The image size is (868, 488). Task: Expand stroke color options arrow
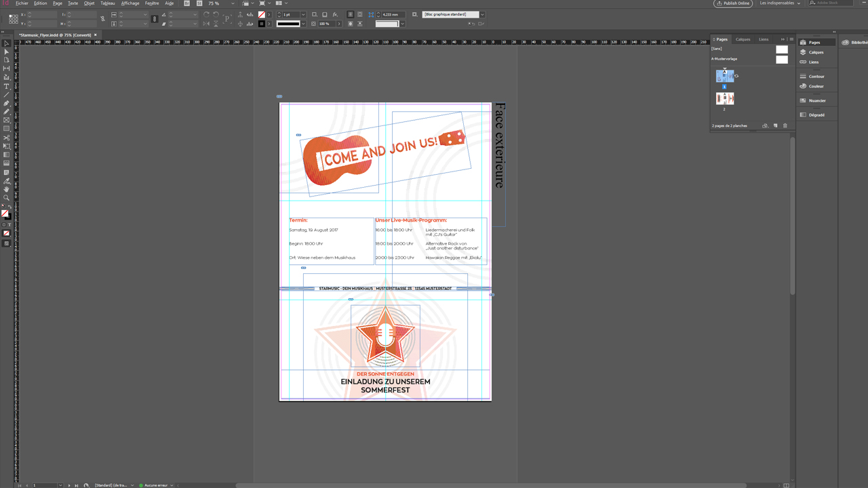coord(269,24)
